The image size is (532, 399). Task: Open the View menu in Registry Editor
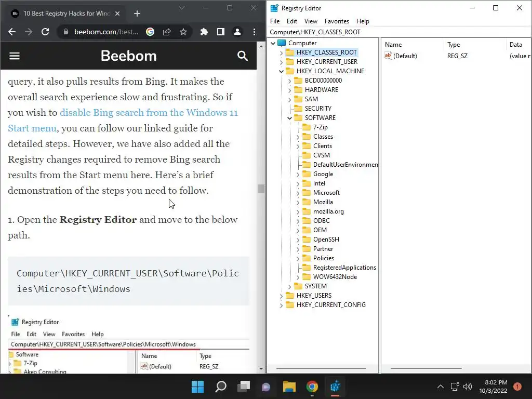point(311,21)
